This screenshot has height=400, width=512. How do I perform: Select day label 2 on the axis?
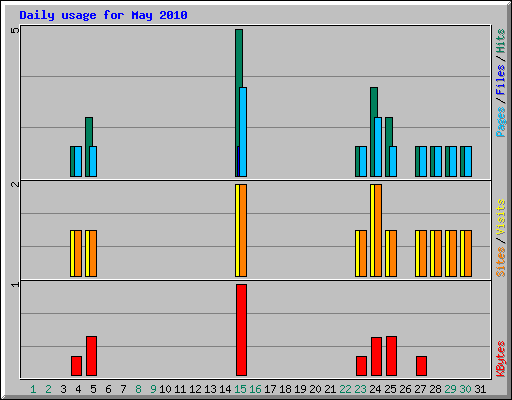tap(48, 389)
